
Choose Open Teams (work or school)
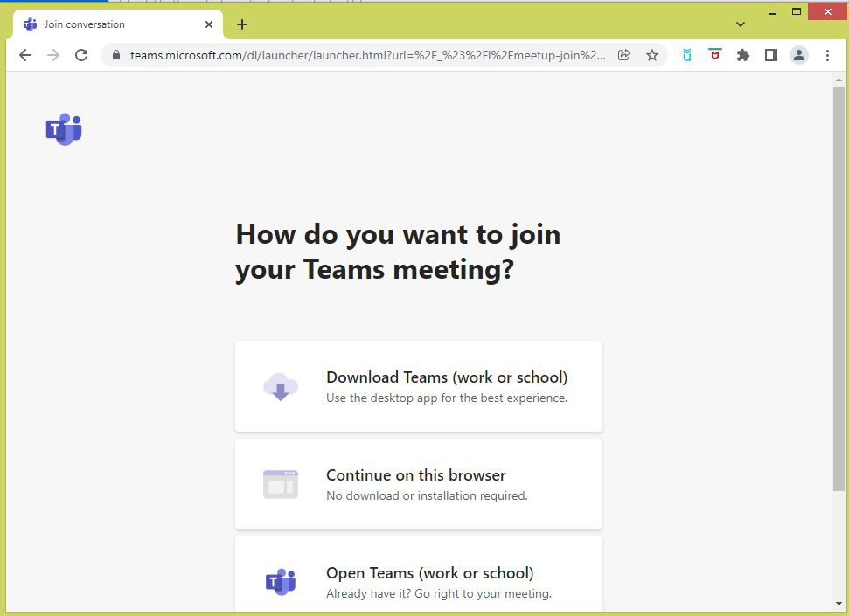point(419,575)
